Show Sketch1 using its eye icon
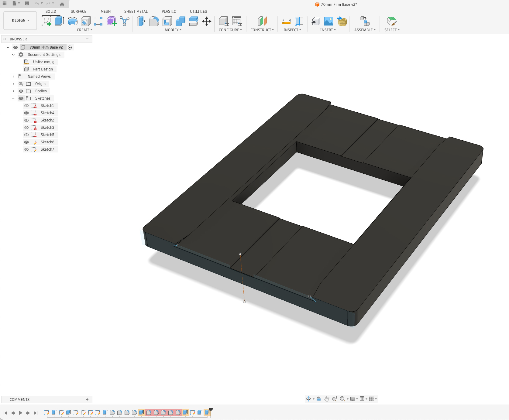The width and height of the screenshot is (509, 420). tap(26, 106)
